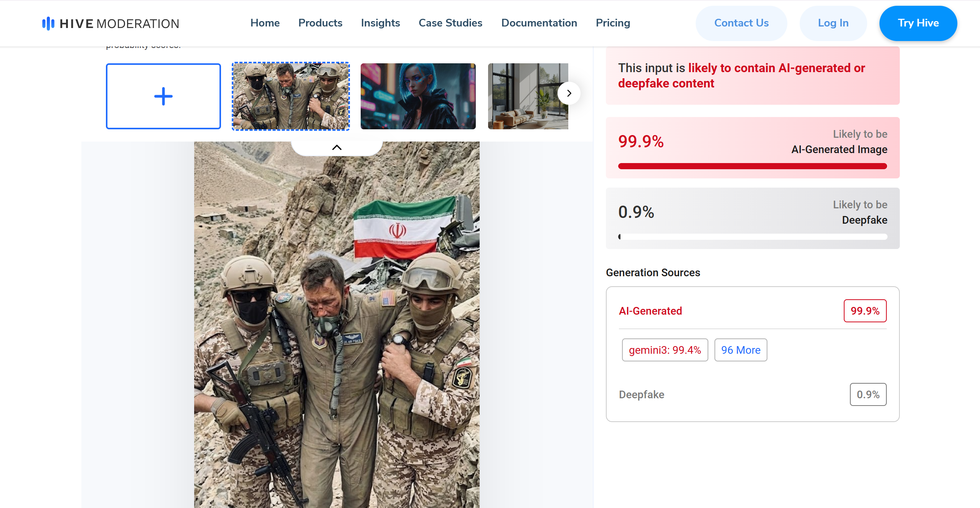
Task: Click the plus icon to upload image
Action: coord(163,96)
